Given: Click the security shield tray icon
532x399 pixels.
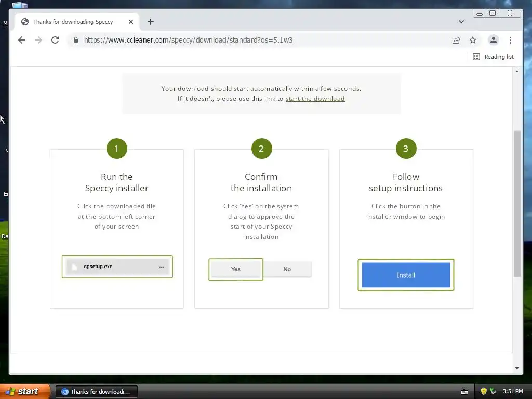Looking at the screenshot, I should coord(484,391).
